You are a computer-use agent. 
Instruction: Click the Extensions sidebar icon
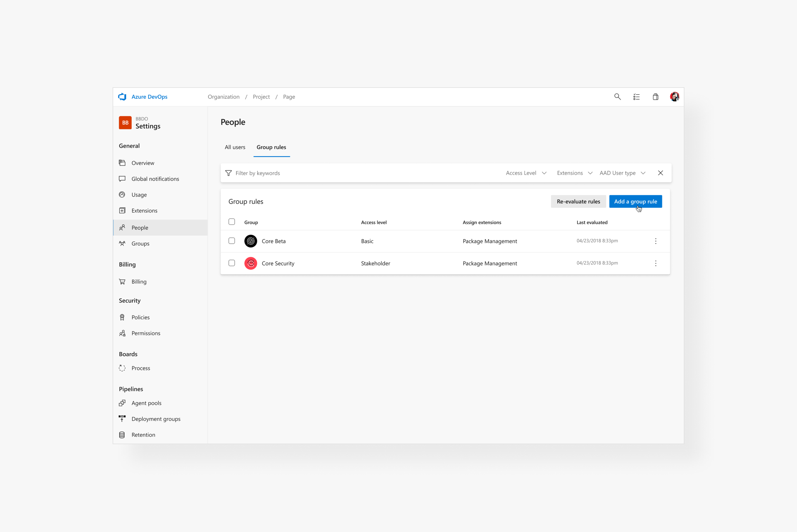coord(122,211)
